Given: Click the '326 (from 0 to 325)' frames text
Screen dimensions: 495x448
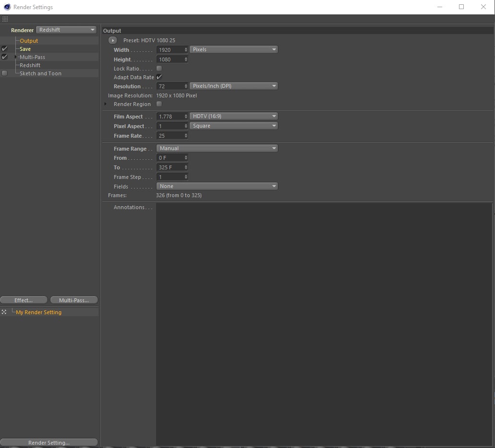Looking at the screenshot, I should (179, 195).
